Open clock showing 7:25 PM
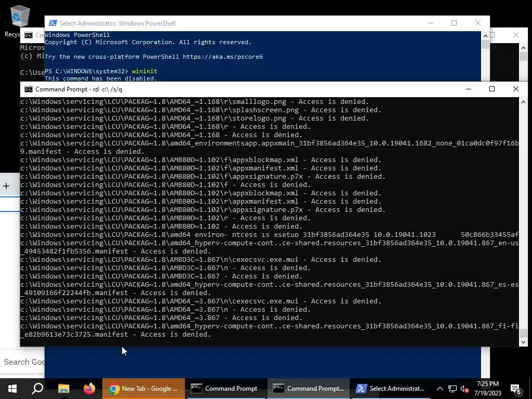The image size is (532, 399). (x=487, y=389)
